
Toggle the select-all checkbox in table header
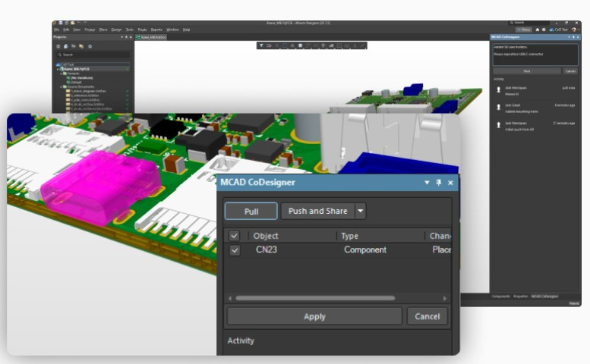coord(235,236)
